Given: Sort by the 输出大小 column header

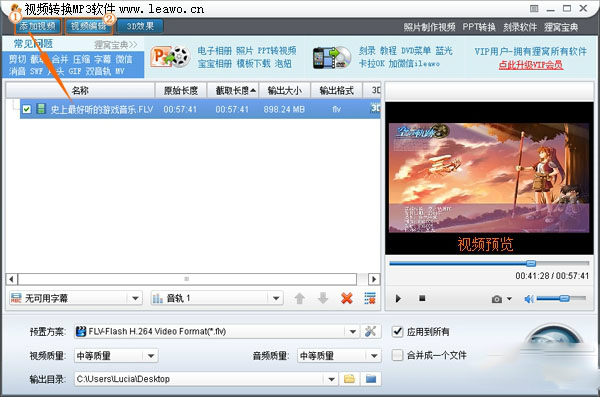Looking at the screenshot, I should click(285, 90).
